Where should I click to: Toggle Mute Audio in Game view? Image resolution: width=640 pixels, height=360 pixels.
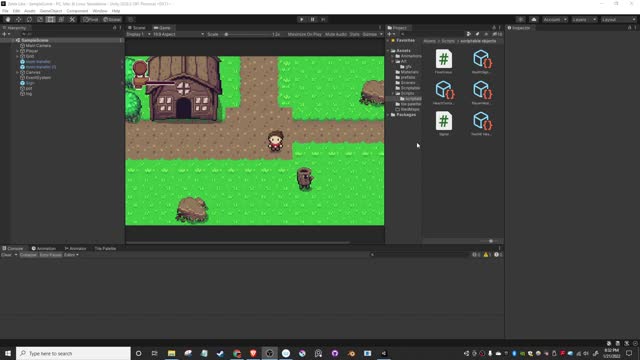tap(336, 34)
